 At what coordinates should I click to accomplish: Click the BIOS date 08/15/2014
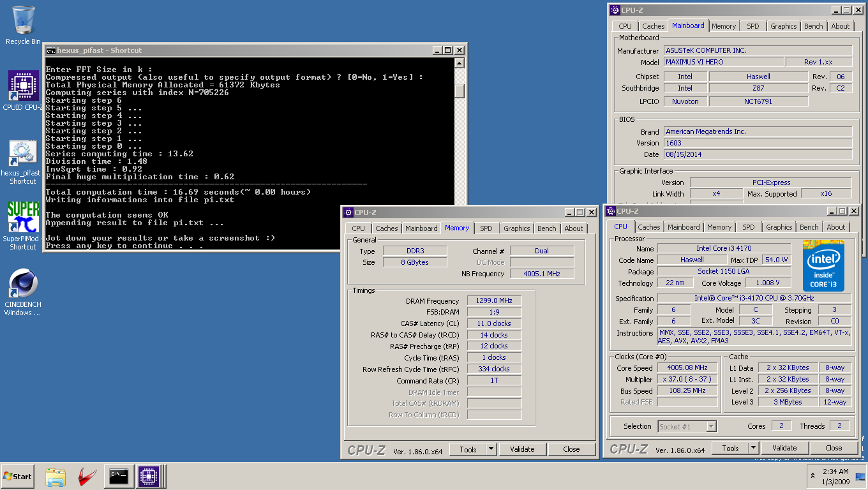[758, 154]
